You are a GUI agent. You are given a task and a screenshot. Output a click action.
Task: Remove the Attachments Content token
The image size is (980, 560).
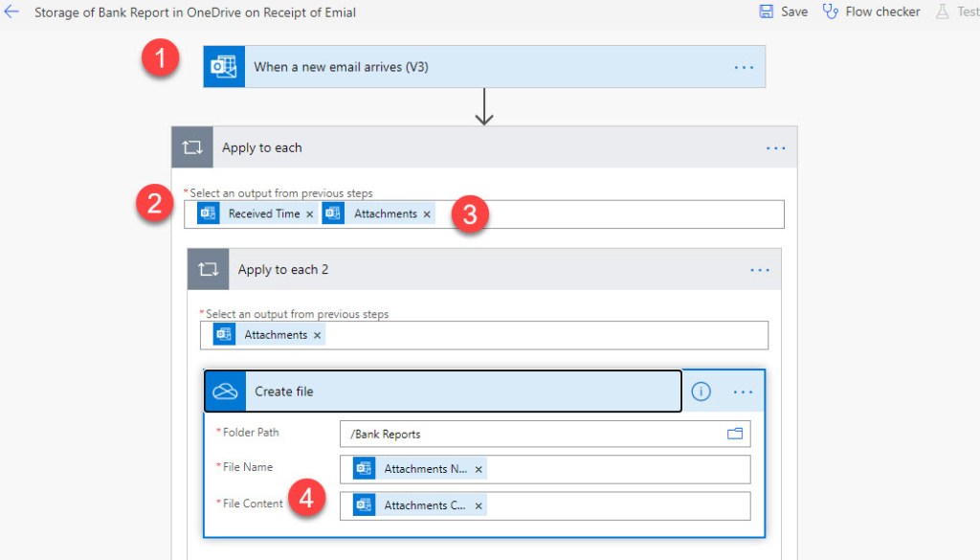pos(479,505)
